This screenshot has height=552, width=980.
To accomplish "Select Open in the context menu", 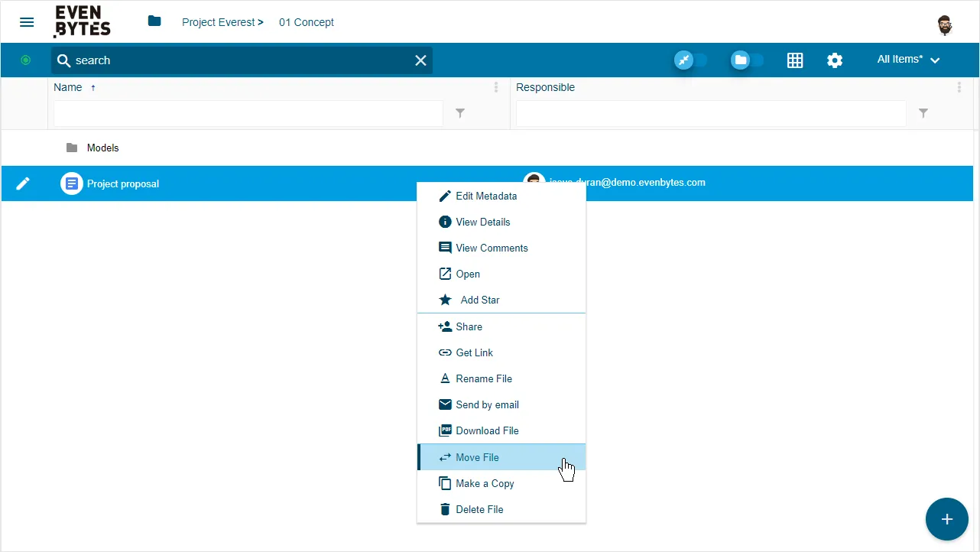I will point(501,274).
